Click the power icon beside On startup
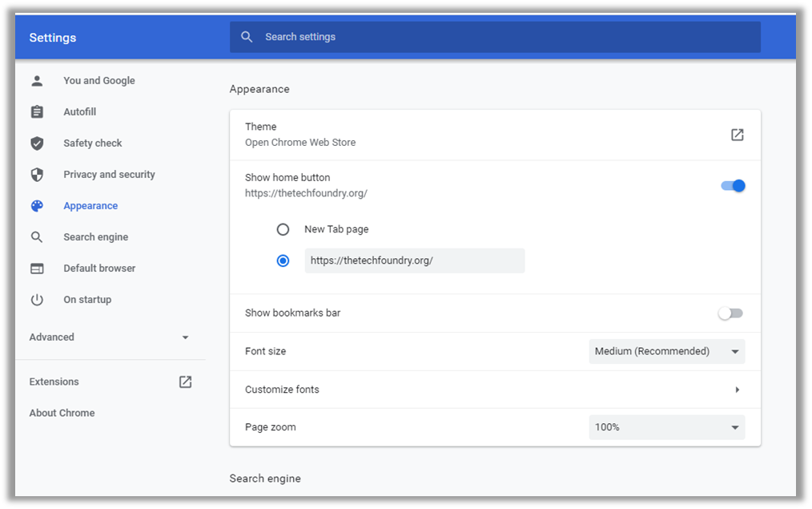812x509 pixels. click(x=37, y=300)
